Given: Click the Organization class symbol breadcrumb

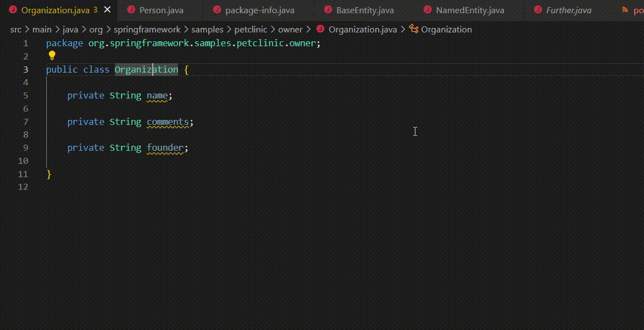Looking at the screenshot, I should pyautogui.click(x=446, y=30).
